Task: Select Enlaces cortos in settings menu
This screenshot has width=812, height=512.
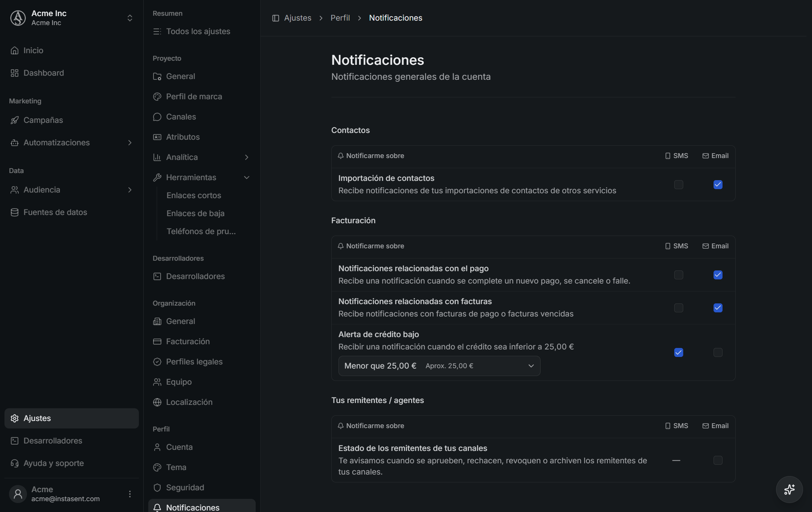Action: pos(194,196)
